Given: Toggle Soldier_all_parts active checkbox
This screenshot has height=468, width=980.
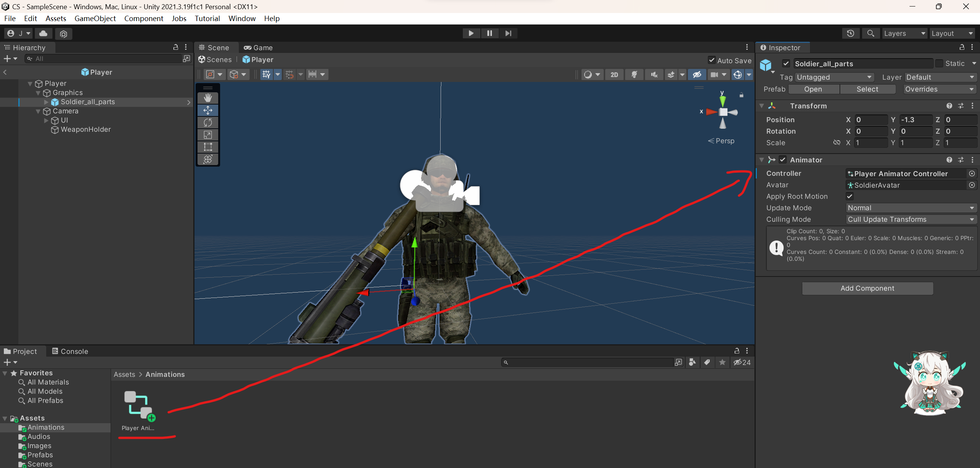Looking at the screenshot, I should 786,64.
